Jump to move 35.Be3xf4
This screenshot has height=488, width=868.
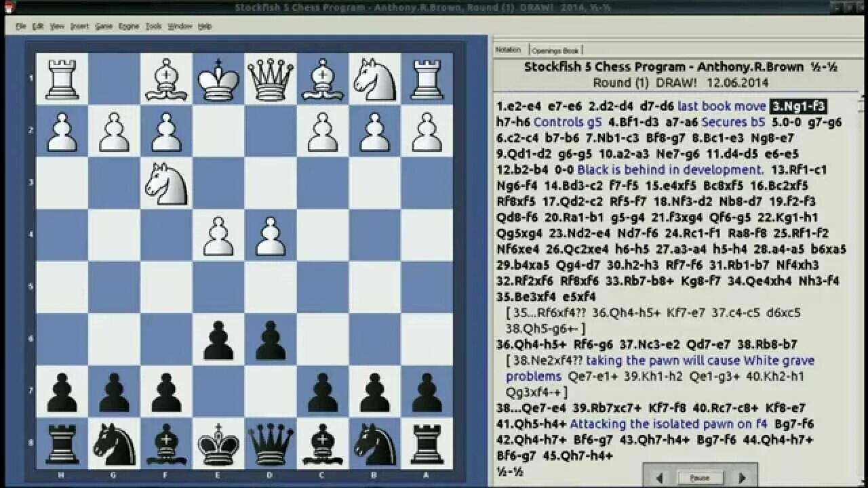pyautogui.click(x=528, y=296)
